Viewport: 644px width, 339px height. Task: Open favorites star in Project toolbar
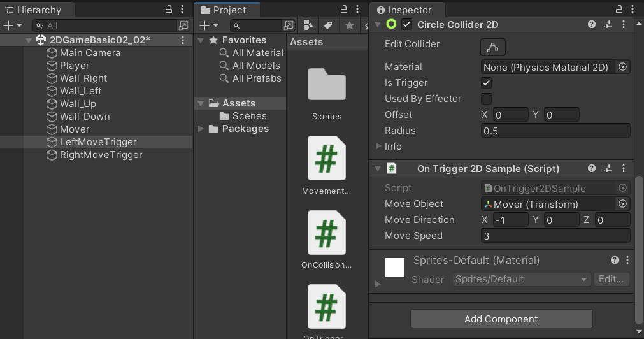(350, 25)
